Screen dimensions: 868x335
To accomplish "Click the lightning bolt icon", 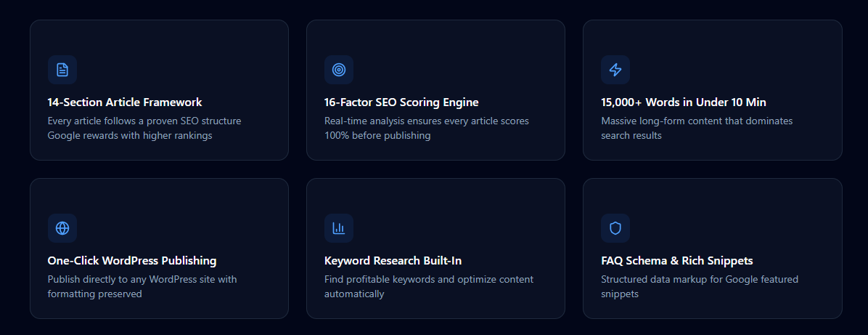I will pyautogui.click(x=615, y=70).
